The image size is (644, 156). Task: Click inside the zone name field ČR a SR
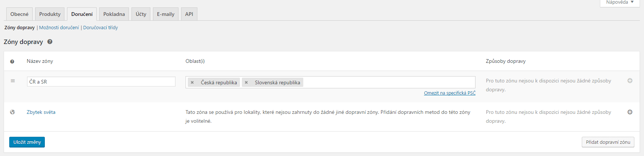coord(101,82)
